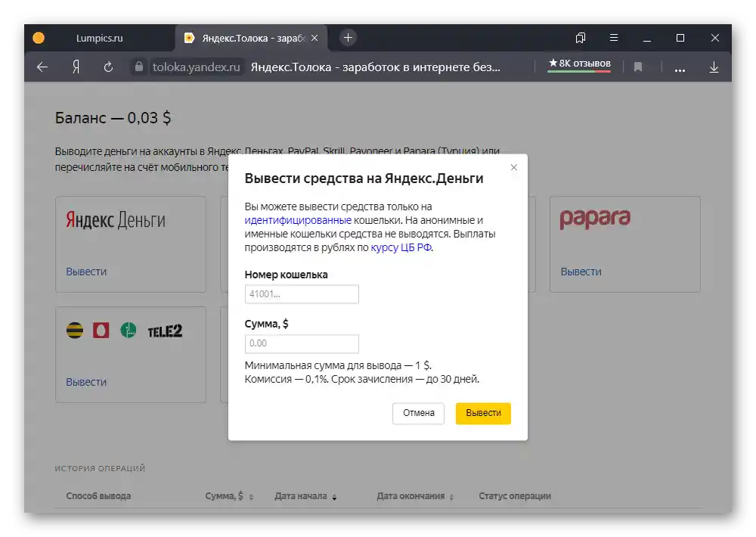
Task: Click the Toloka favicon on the active tab
Action: pos(190,38)
